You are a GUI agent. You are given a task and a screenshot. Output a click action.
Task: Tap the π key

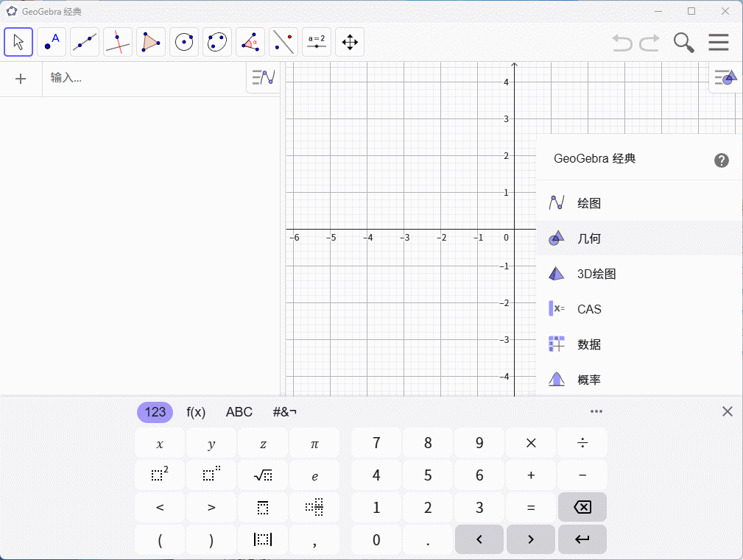pos(314,443)
